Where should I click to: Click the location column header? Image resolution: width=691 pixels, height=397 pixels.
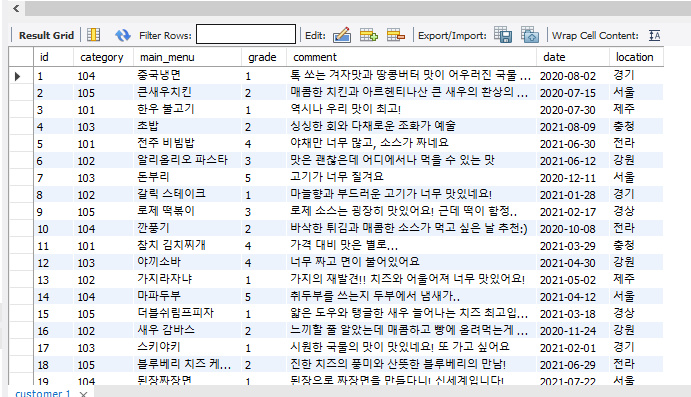point(635,57)
